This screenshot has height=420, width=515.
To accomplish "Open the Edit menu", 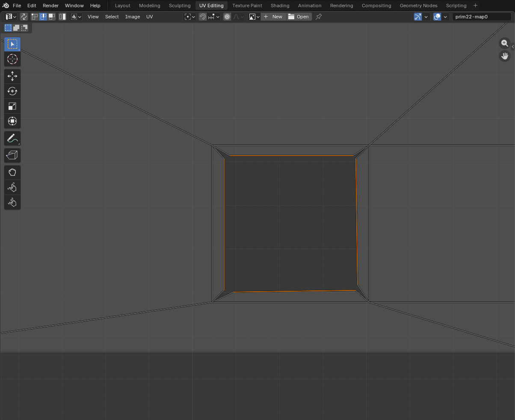I will (32, 6).
